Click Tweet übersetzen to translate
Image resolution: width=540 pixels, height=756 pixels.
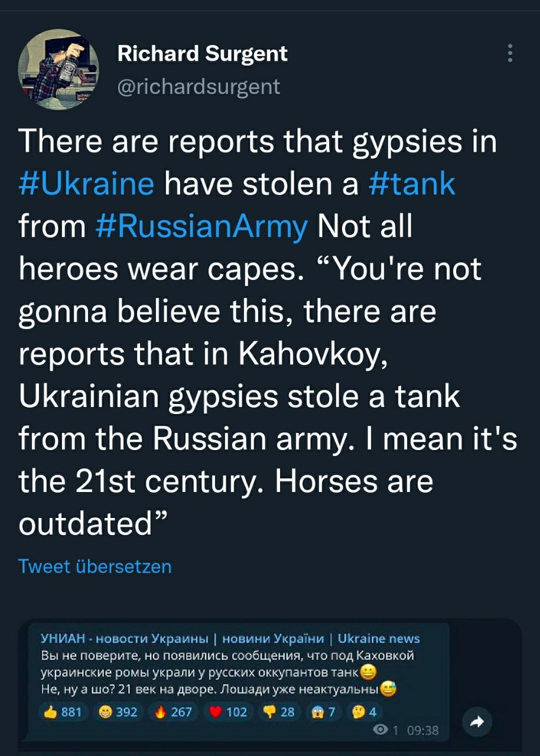pos(95,566)
